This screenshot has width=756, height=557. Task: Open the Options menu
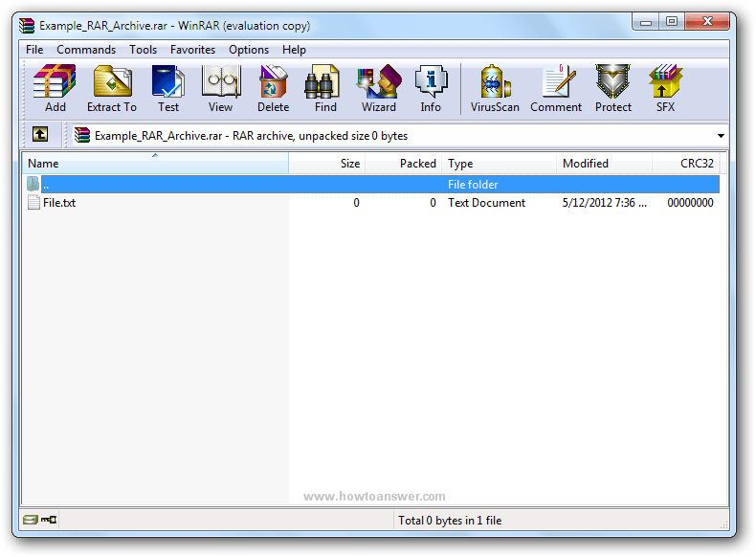(249, 50)
